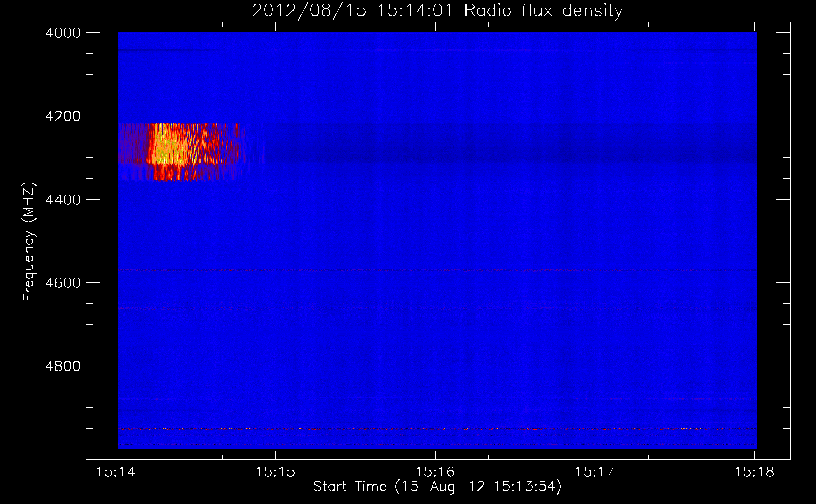The width and height of the screenshot is (816, 504).
Task: Click the 4400 frequency tick label
Action: (x=63, y=200)
